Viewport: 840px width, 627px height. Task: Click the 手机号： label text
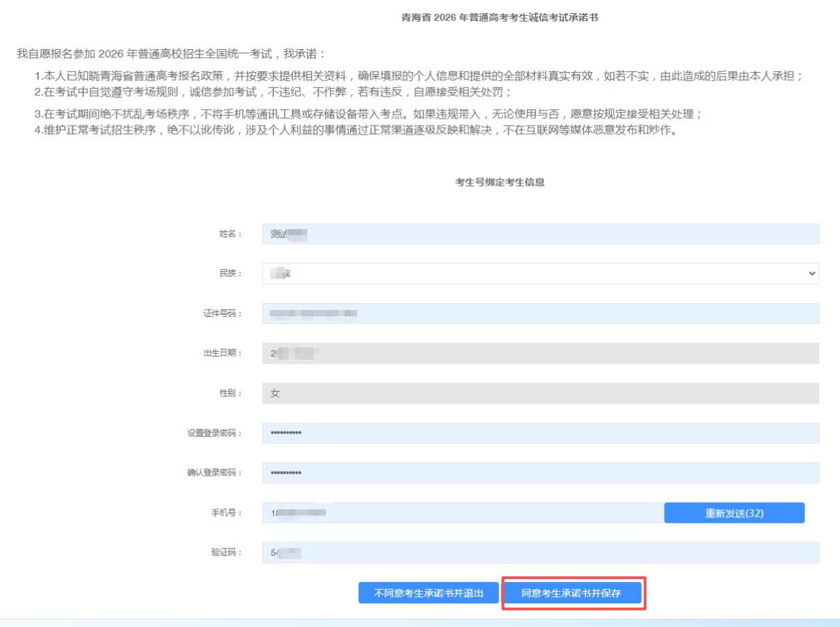(x=226, y=513)
